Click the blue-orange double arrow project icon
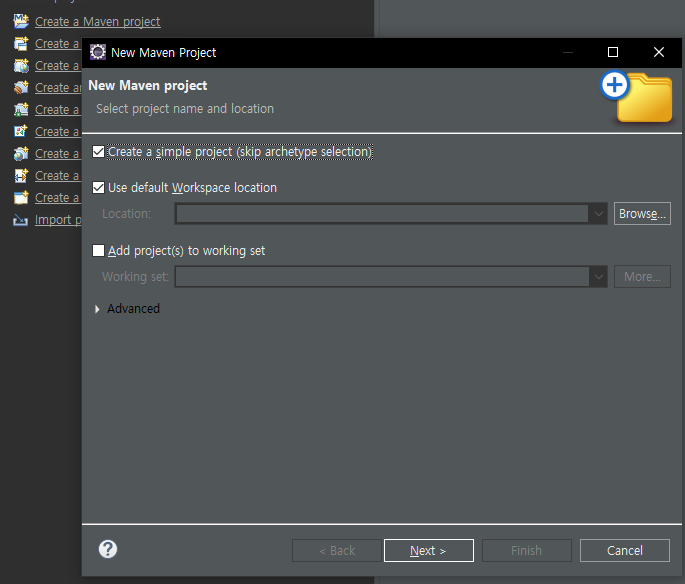This screenshot has width=685, height=584. pyautogui.click(x=21, y=175)
